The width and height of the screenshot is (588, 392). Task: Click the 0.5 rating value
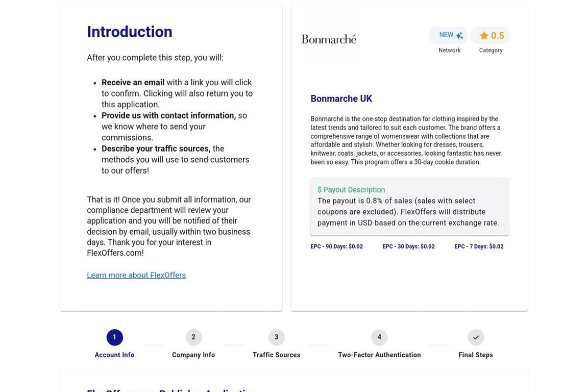pyautogui.click(x=498, y=36)
